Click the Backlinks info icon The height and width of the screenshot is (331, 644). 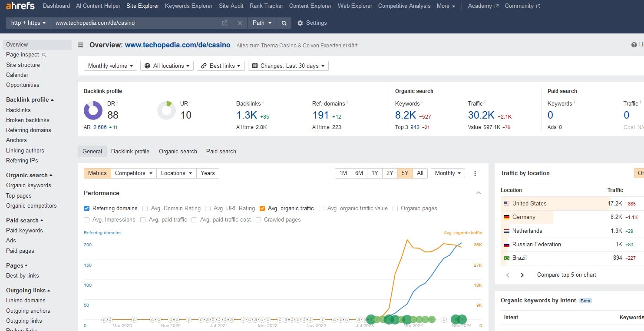tap(263, 102)
